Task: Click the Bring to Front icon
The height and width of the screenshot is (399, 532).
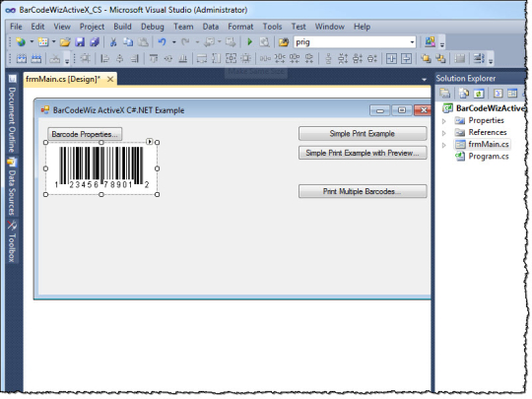Action: [x=426, y=59]
